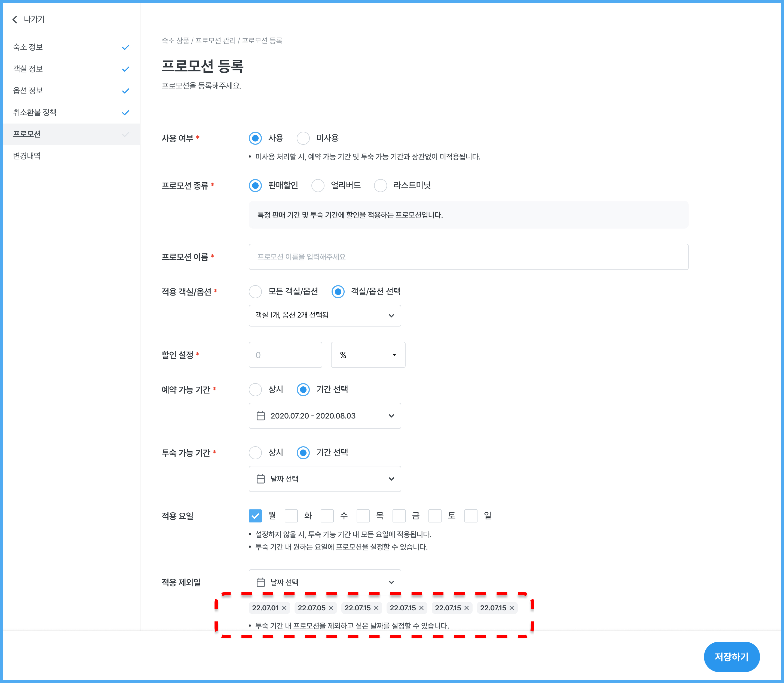Click 프로모션 관리 in the breadcrumb

(215, 41)
